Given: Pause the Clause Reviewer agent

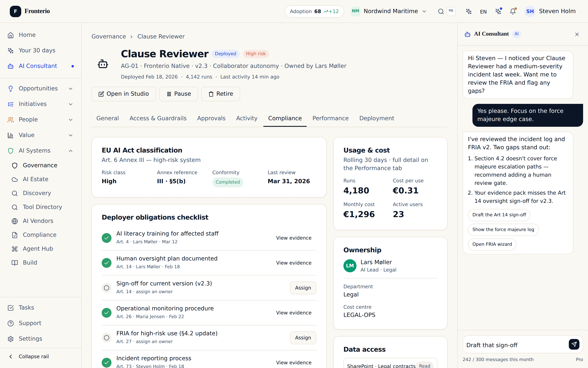Looking at the screenshot, I should click(x=179, y=94).
